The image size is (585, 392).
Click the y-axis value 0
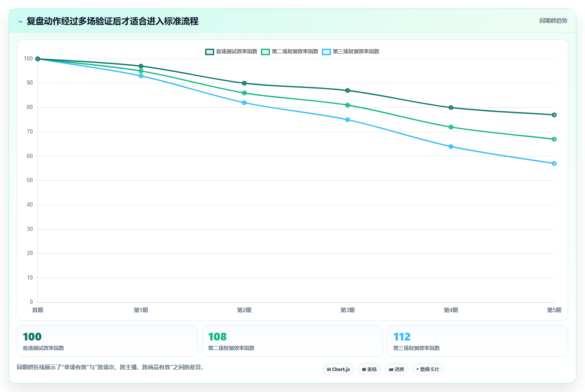pos(31,302)
